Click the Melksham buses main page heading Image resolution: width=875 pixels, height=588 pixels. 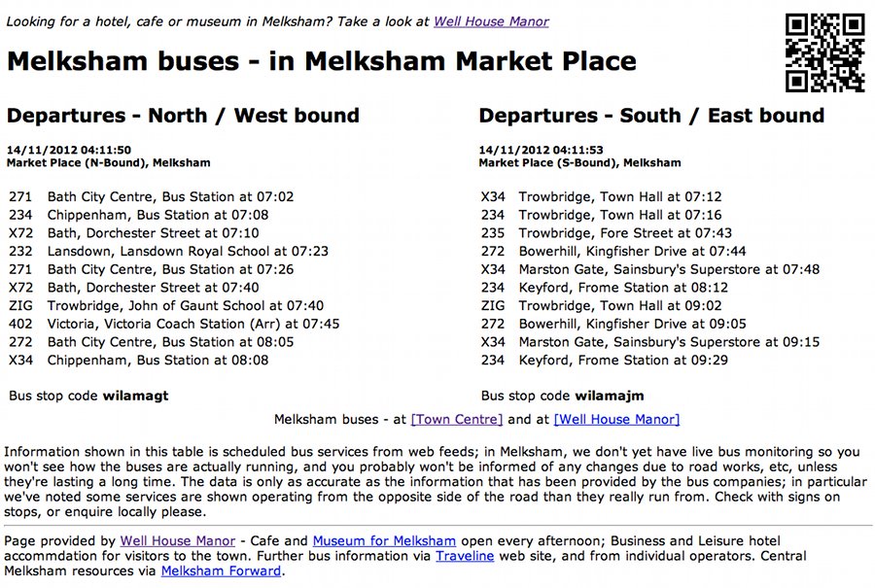[x=321, y=61]
